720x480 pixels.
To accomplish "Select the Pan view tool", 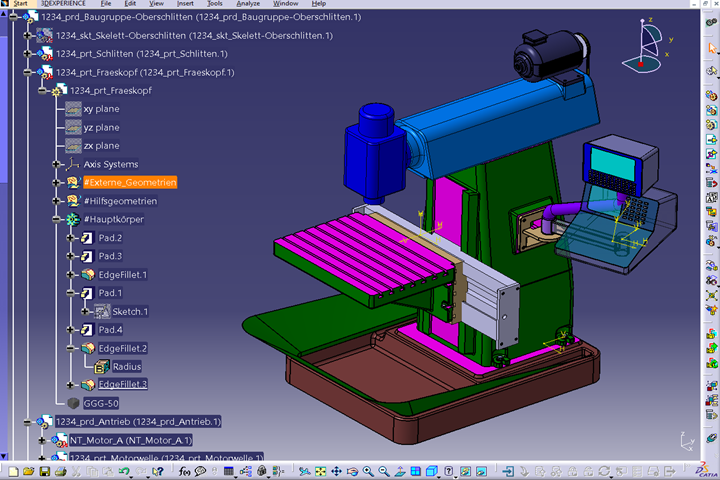I will point(337,471).
